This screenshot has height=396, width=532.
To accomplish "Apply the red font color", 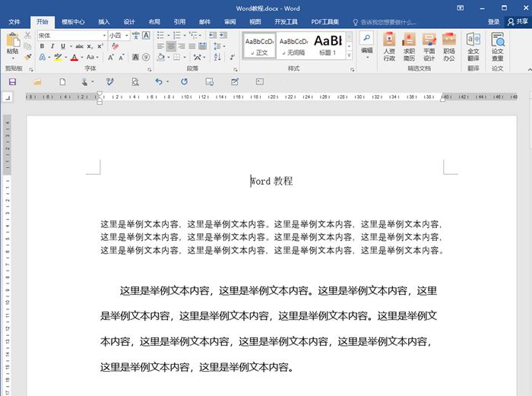I will click(x=74, y=57).
